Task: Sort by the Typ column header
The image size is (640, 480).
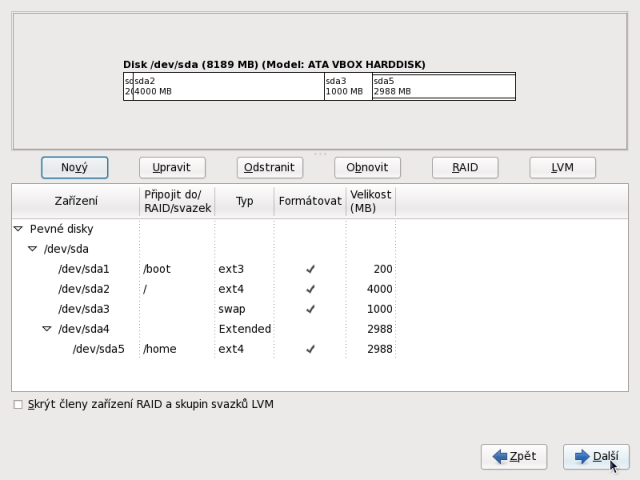Action: (x=244, y=200)
